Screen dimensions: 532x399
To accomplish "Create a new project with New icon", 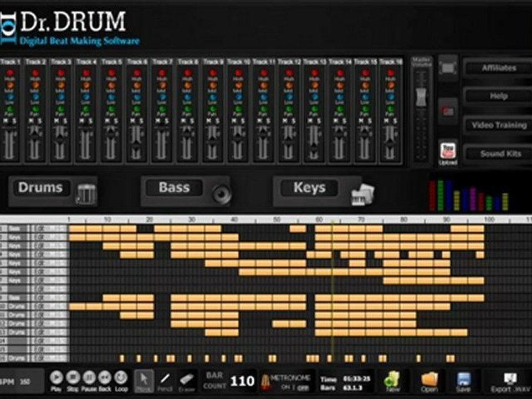I will [x=392, y=379].
